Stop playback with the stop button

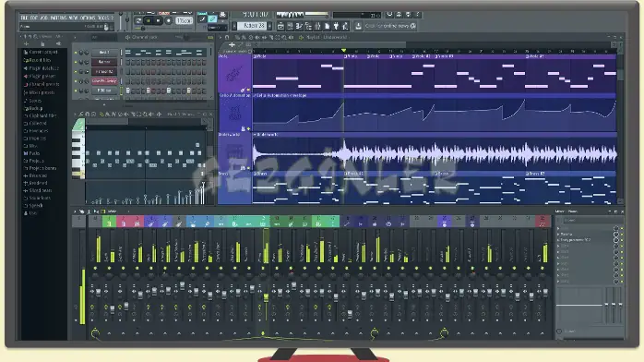point(158,21)
